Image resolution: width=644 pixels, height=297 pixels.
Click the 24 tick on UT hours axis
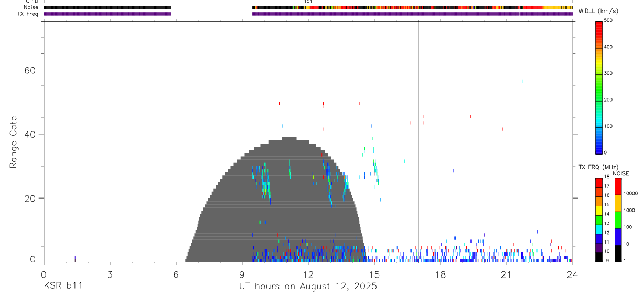pyautogui.click(x=573, y=274)
